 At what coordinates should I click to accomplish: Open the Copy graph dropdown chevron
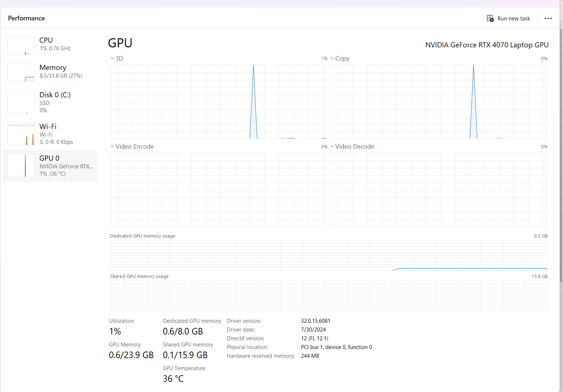[x=332, y=58]
